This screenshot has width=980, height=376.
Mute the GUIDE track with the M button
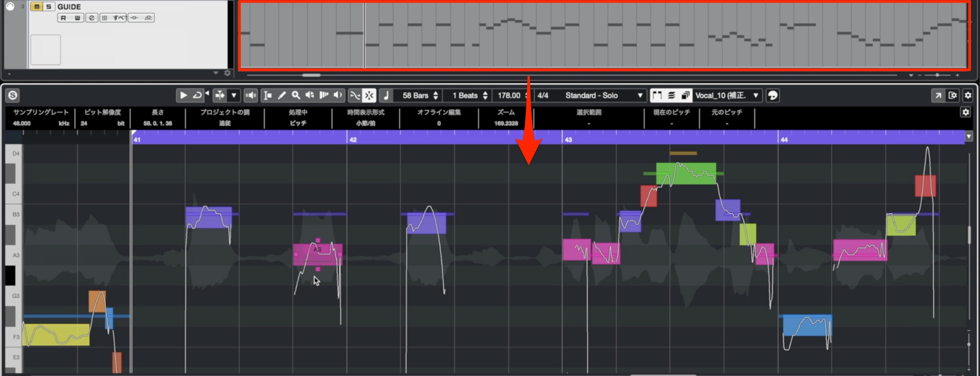pos(36,6)
